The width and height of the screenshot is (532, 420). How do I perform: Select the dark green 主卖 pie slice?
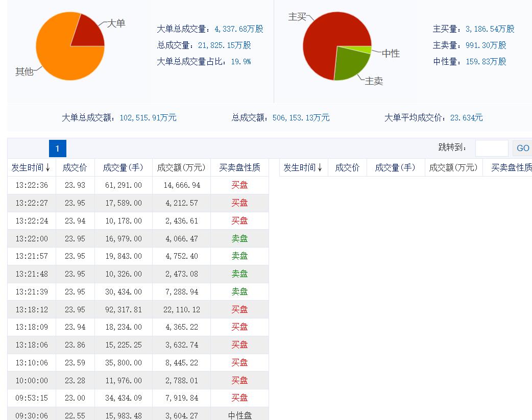[x=349, y=64]
